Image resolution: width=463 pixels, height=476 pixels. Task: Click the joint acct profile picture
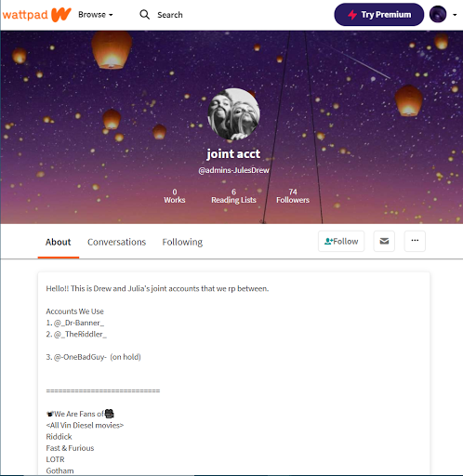coord(233,114)
